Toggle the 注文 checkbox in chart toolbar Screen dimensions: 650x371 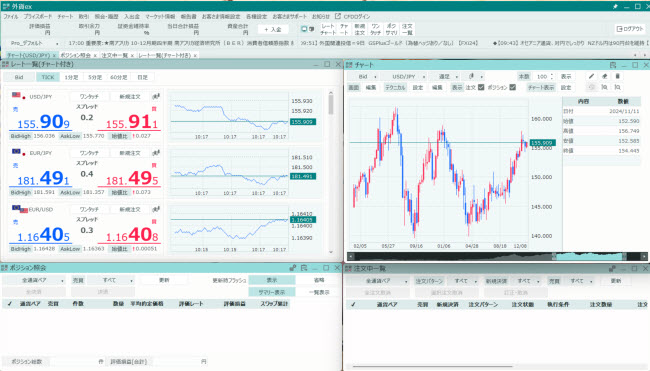pyautogui.click(x=481, y=87)
